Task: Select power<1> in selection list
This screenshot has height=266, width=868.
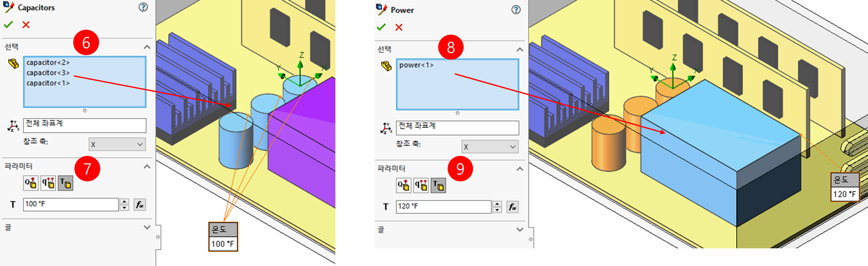Action: 416,65
